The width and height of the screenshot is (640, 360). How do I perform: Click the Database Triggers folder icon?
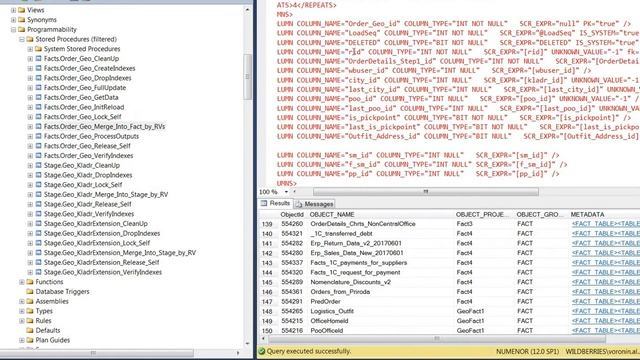pyautogui.click(x=30, y=291)
